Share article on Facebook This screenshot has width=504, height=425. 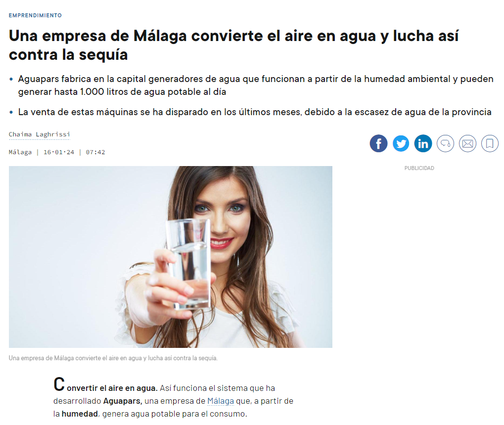[378, 143]
